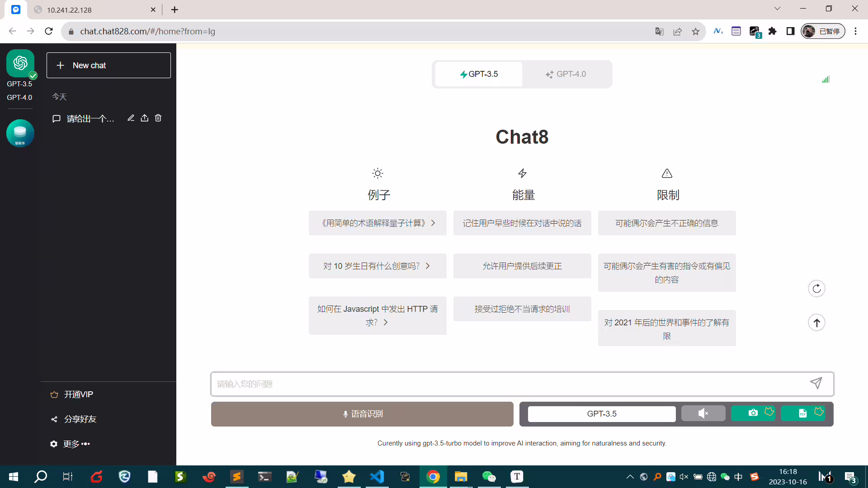Click the green PDF upload button
The width and height of the screenshot is (868, 488).
click(x=803, y=413)
